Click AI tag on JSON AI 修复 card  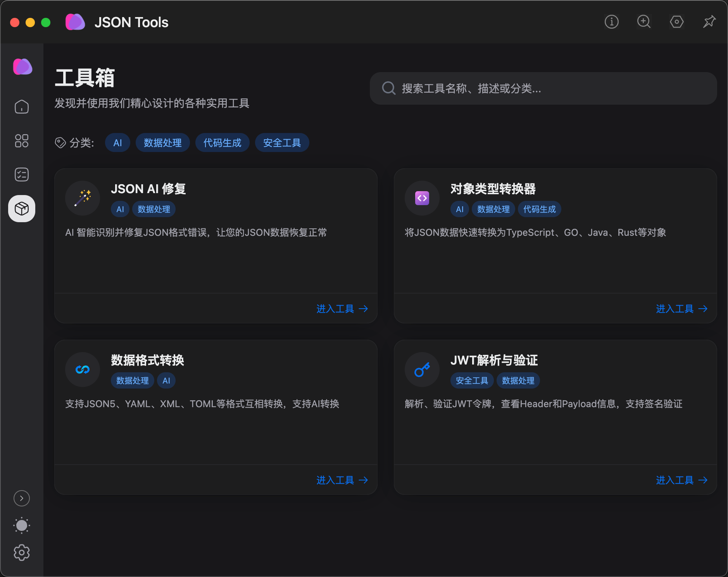pos(120,209)
